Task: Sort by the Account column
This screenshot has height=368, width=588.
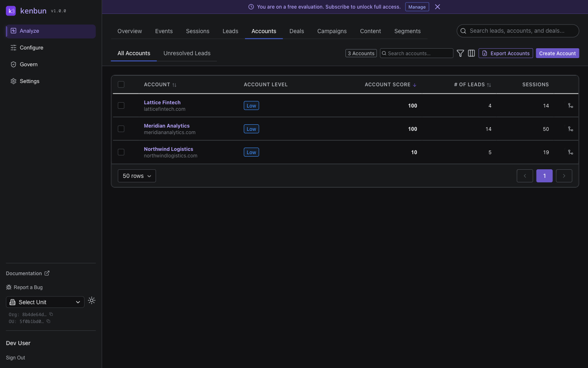Action: (160, 85)
